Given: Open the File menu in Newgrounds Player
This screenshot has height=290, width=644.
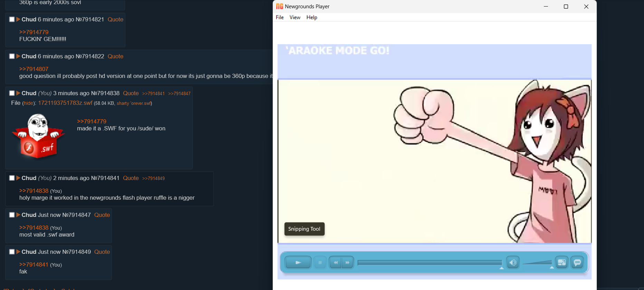Looking at the screenshot, I should point(280,17).
